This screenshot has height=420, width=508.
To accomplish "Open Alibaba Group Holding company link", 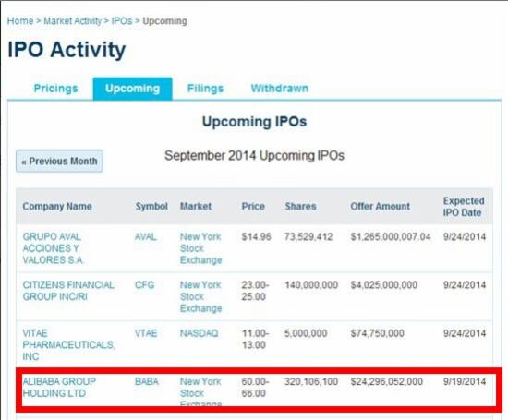I will (59, 388).
